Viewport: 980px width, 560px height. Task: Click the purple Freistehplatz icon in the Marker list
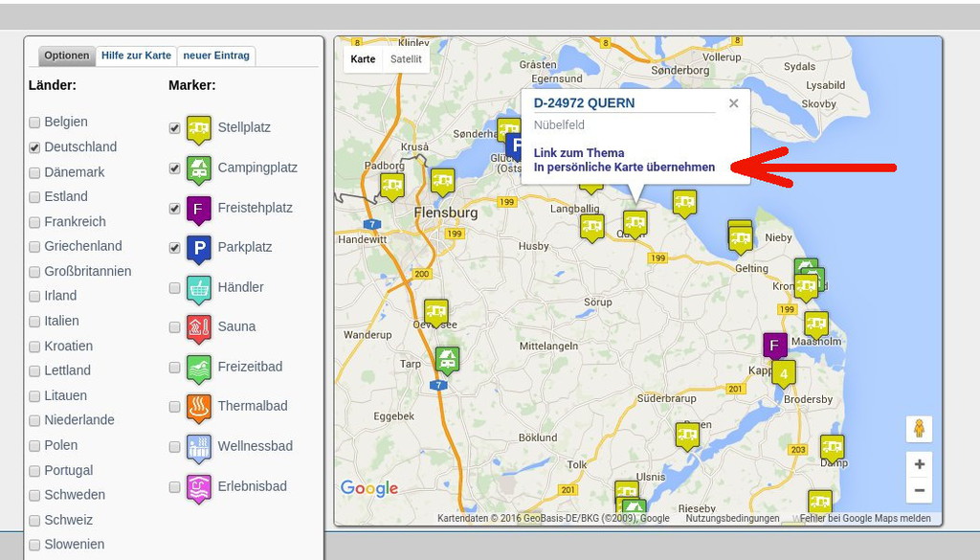[199, 210]
